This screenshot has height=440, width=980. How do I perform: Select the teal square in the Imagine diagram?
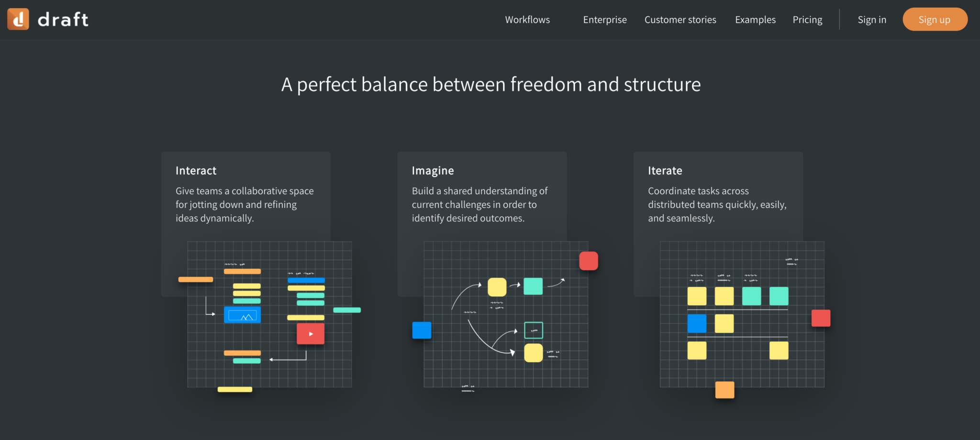[x=533, y=286]
